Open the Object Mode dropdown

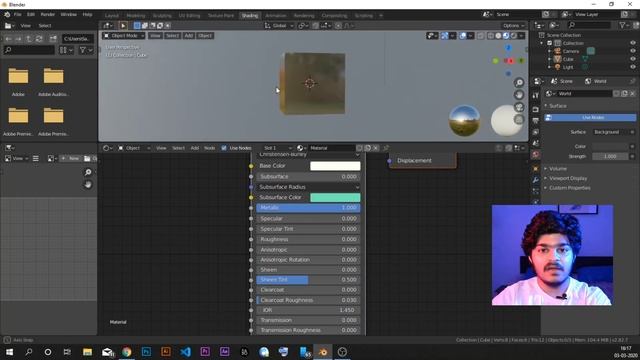coord(124,36)
